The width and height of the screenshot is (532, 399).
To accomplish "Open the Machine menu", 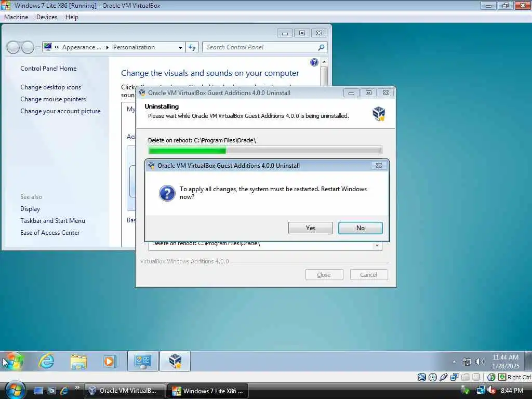I will pyautogui.click(x=16, y=17).
